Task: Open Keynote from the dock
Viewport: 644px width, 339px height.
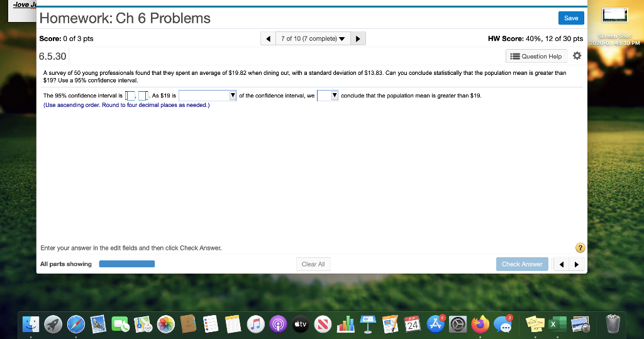Action: coord(368,324)
